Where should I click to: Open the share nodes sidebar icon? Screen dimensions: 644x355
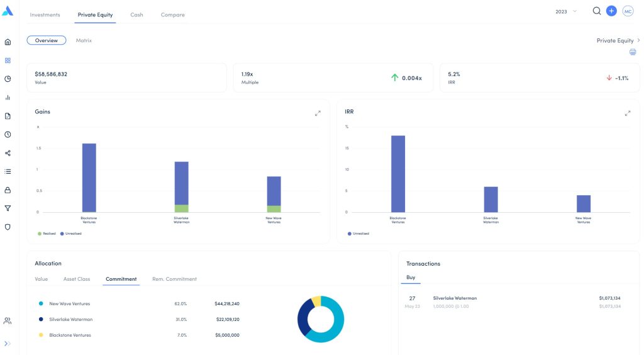[x=8, y=153]
